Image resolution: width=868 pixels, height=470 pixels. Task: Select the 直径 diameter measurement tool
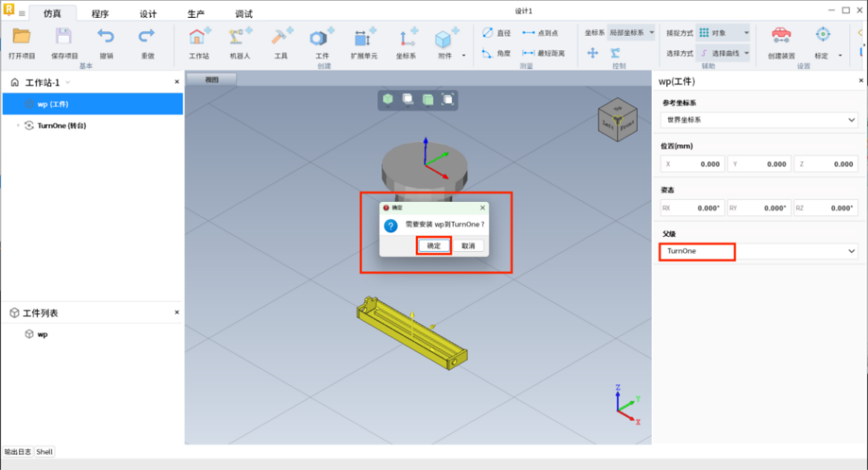(x=496, y=33)
